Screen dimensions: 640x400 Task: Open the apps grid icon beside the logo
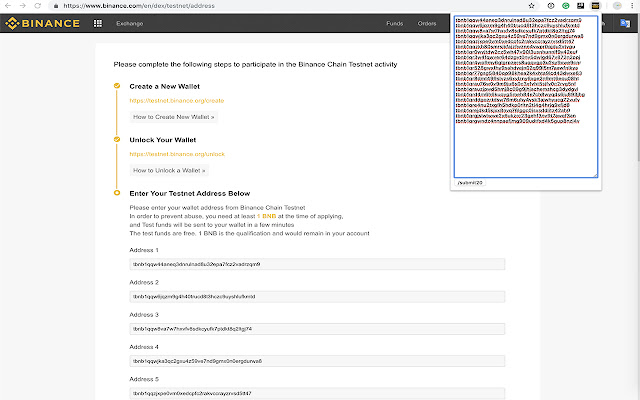pyautogui.click(x=97, y=22)
